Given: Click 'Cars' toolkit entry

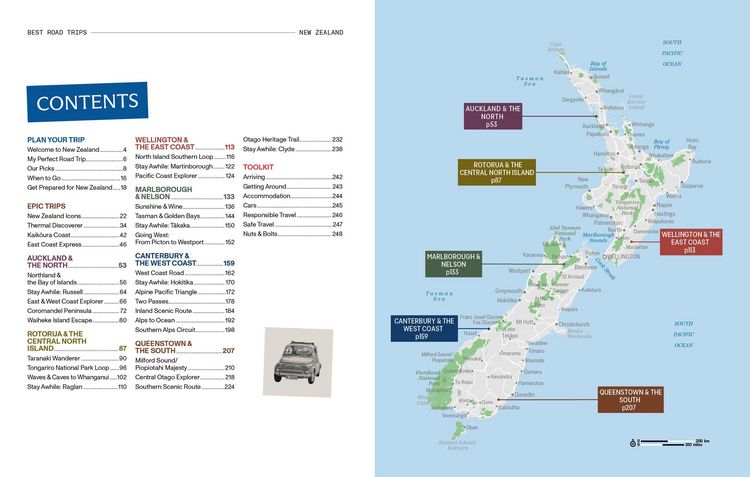Looking at the screenshot, I should [293, 205].
